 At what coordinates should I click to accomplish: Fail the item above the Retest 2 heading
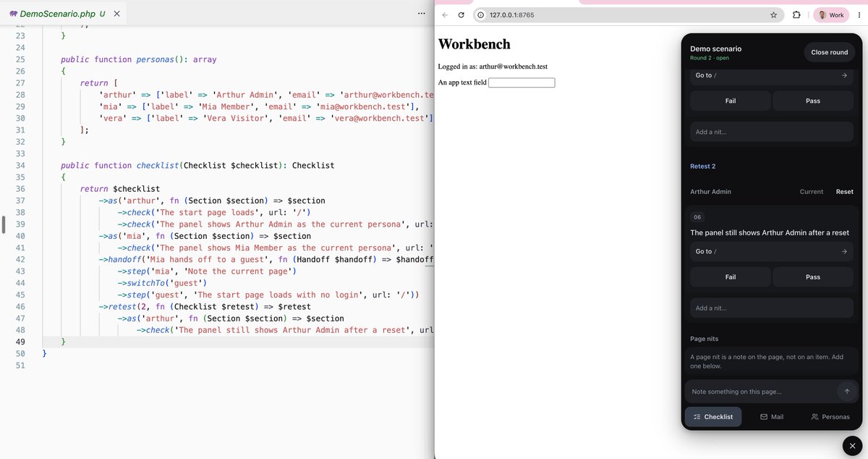tap(731, 101)
